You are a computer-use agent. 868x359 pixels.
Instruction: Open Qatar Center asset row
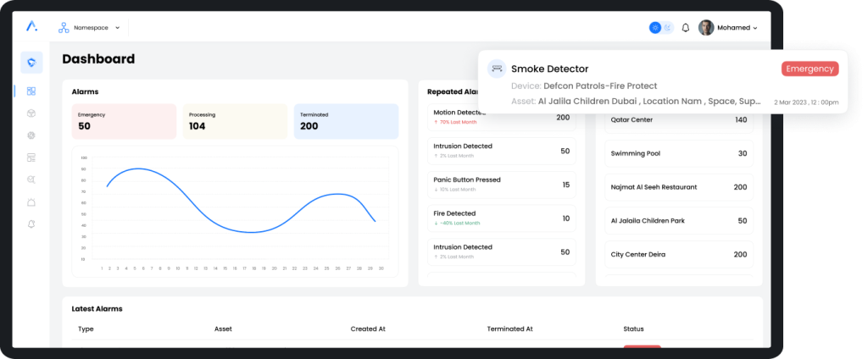click(x=679, y=120)
